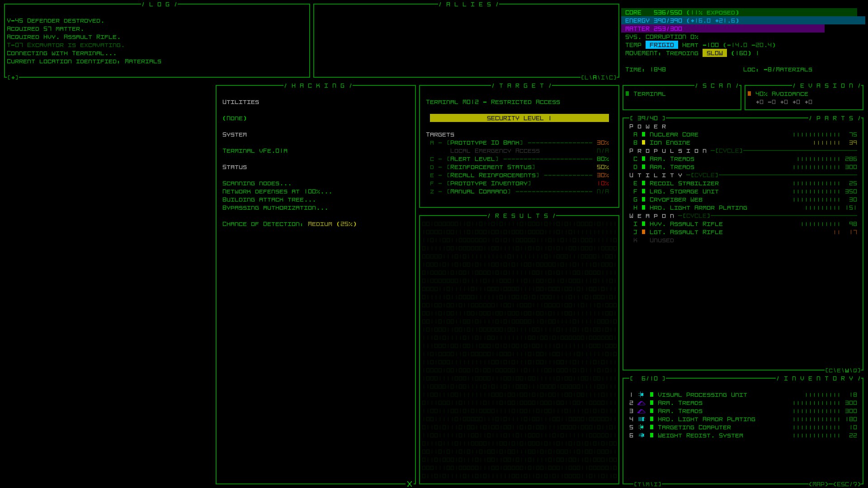Screen dimensions: 868x488
Task: Toggle the equipped Hrd. Light Armor Plating state square
Action: (x=643, y=208)
